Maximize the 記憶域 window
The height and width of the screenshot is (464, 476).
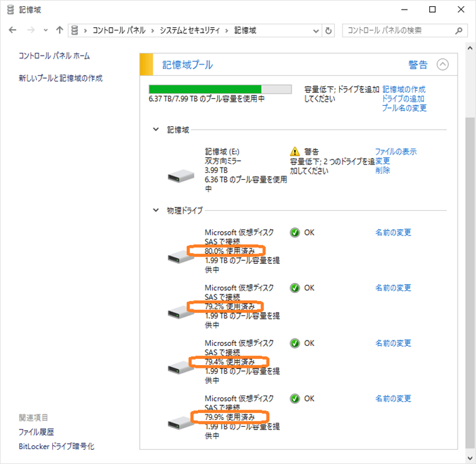(x=433, y=9)
